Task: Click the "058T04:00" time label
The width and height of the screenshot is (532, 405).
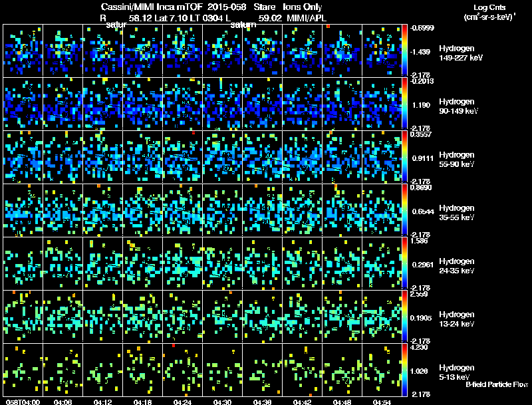Action: click(23, 402)
